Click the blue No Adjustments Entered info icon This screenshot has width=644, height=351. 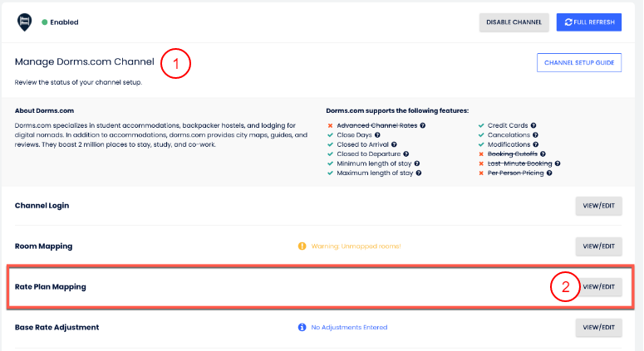tap(302, 328)
